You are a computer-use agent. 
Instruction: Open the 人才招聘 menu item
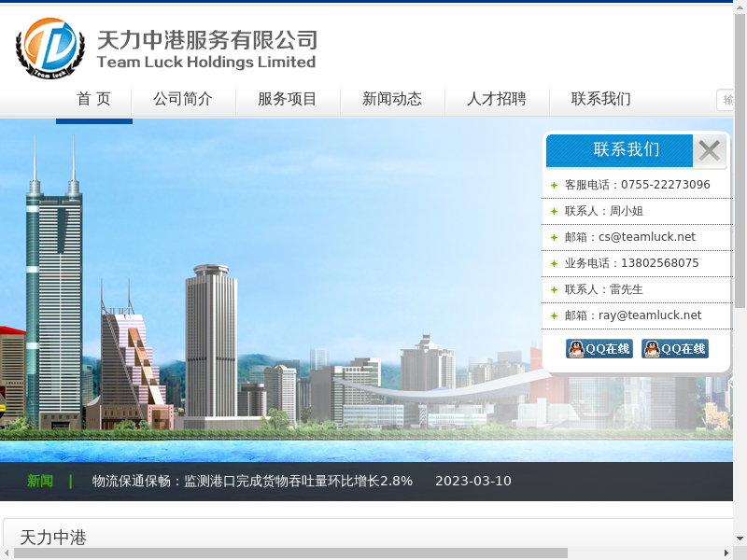point(497,99)
